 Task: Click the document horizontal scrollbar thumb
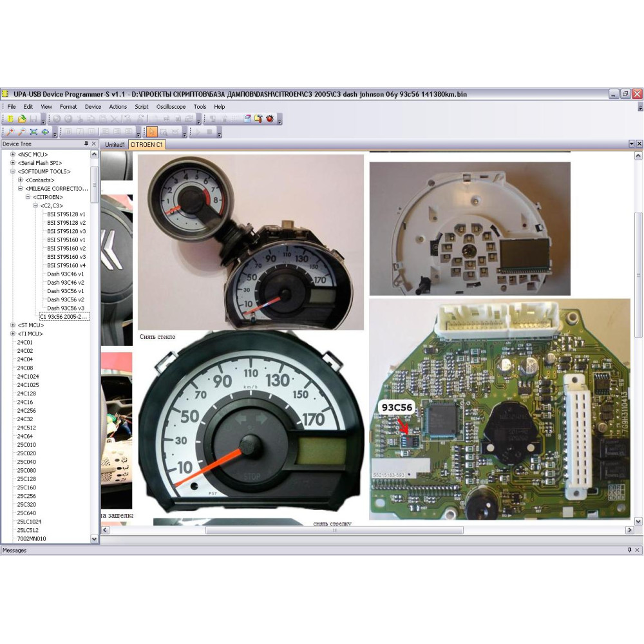pyautogui.click(x=334, y=530)
